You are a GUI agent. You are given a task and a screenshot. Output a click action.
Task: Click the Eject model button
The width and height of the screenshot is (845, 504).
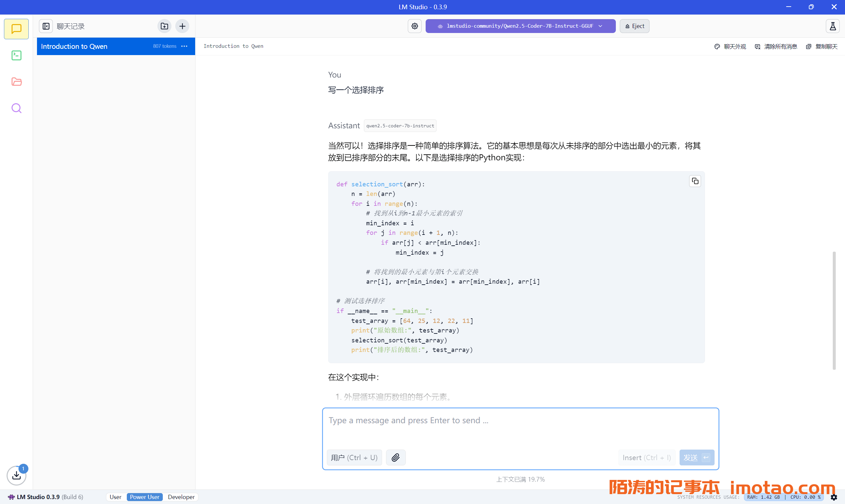point(634,26)
